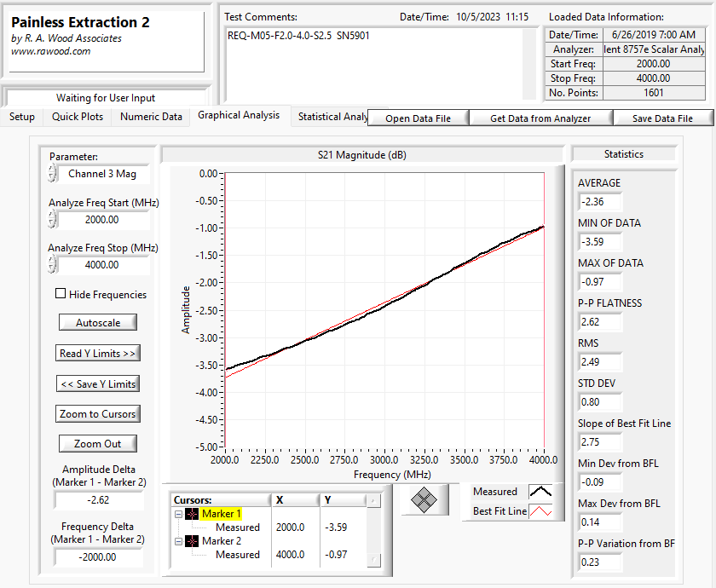Viewport: 716px width, 588px height.
Task: Click the cursor list scroll down arrow
Action: (373, 560)
